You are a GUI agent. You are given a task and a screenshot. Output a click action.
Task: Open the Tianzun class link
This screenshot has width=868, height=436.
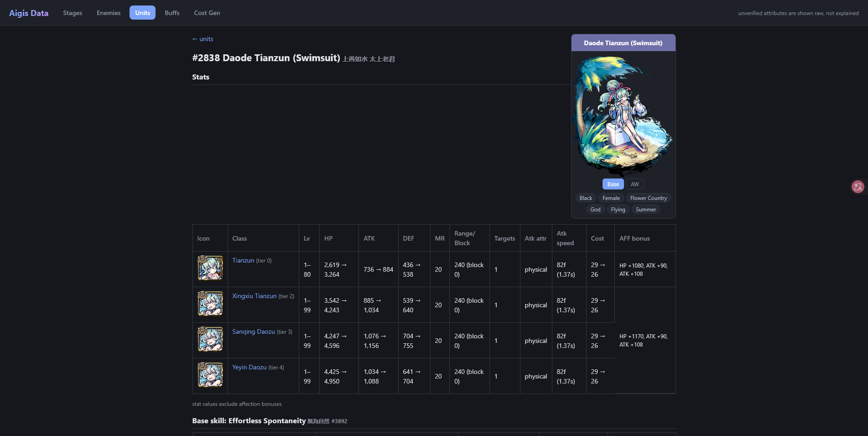pyautogui.click(x=243, y=260)
